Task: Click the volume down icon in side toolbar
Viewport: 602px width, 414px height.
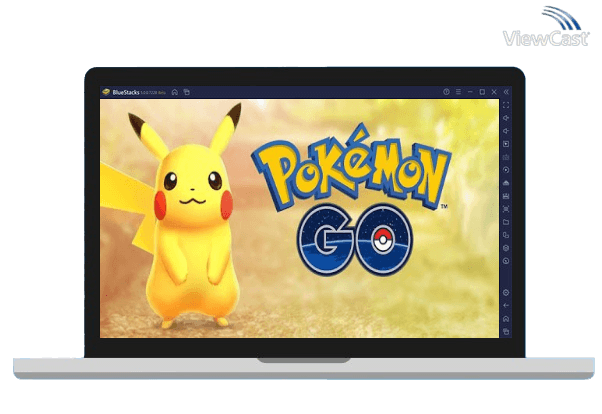Action: pos(506,131)
